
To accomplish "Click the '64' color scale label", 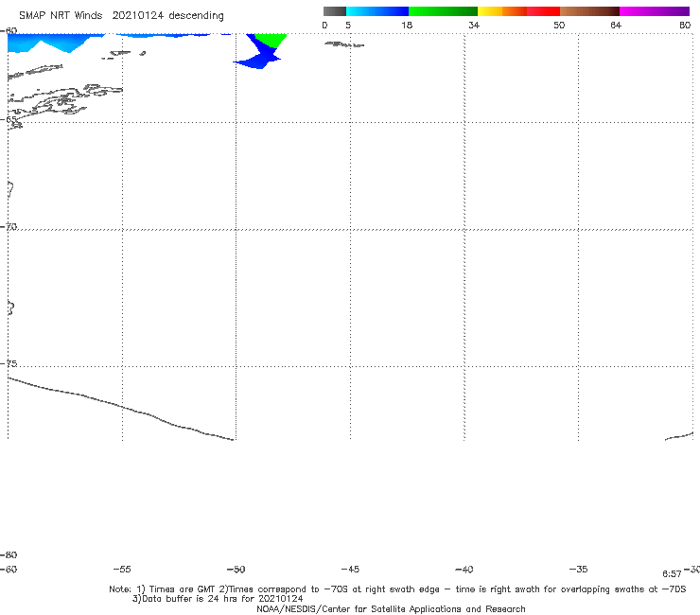I will [x=616, y=25].
